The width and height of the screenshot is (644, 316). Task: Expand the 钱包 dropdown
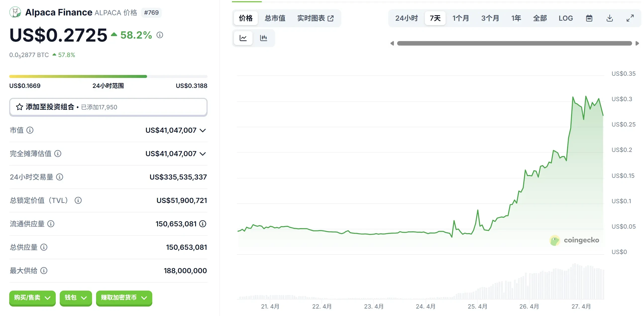click(x=75, y=298)
